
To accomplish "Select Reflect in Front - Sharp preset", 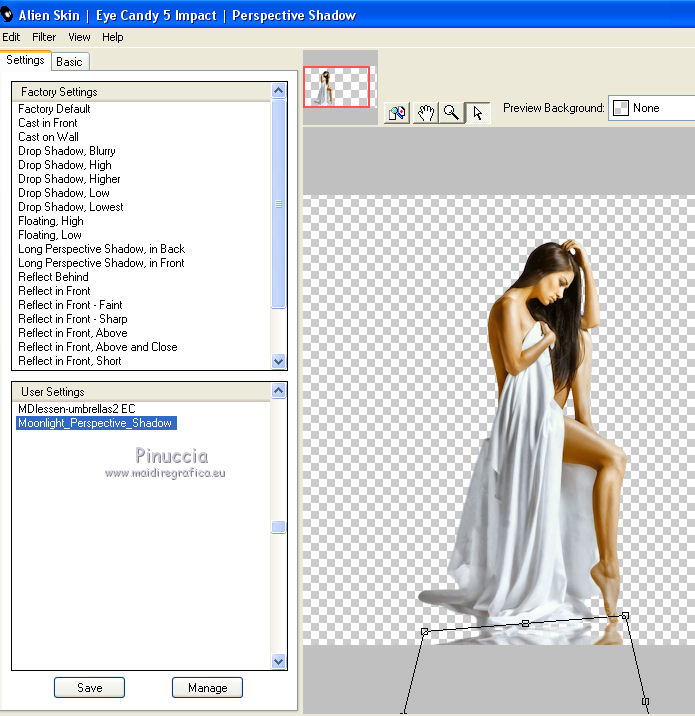I will click(x=73, y=319).
